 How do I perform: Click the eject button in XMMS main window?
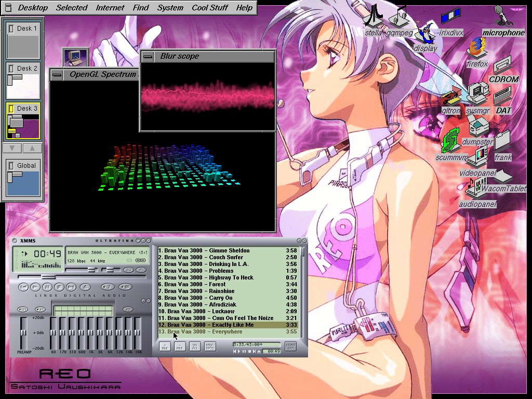tap(85, 287)
